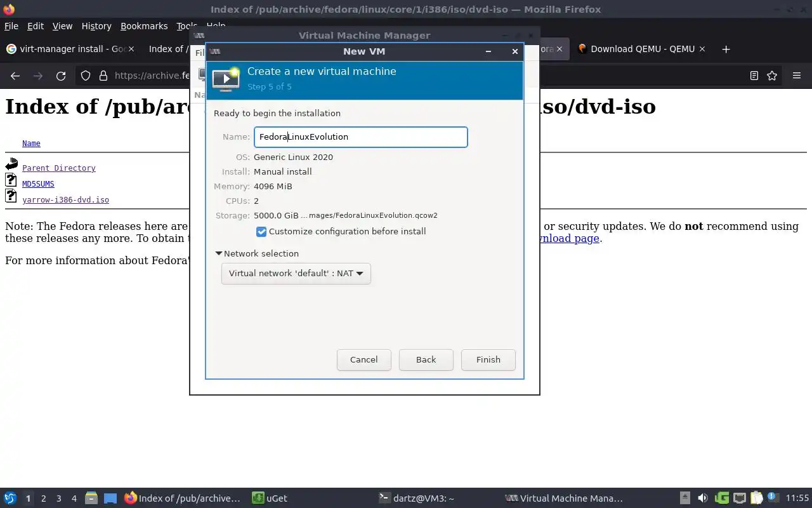Screen dimensions: 812x508
Task: Open the system start menu icon
Action: [x=10, y=498]
